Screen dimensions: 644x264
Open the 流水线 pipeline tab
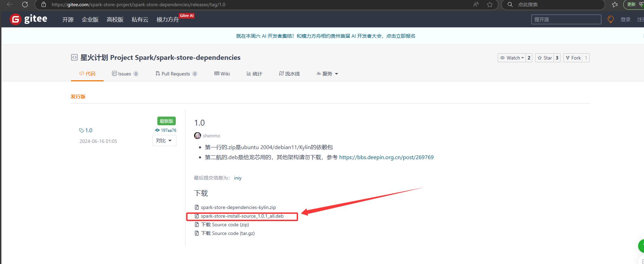(289, 74)
